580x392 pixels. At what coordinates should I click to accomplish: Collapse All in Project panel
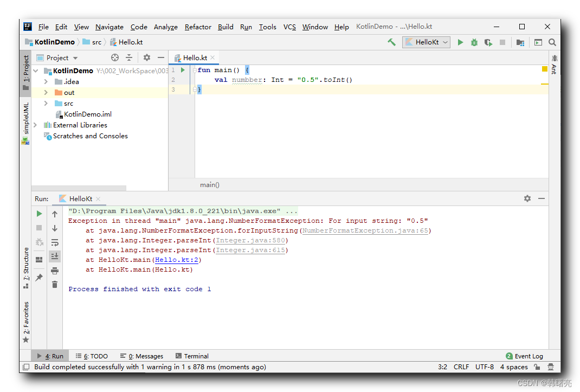[x=128, y=57]
